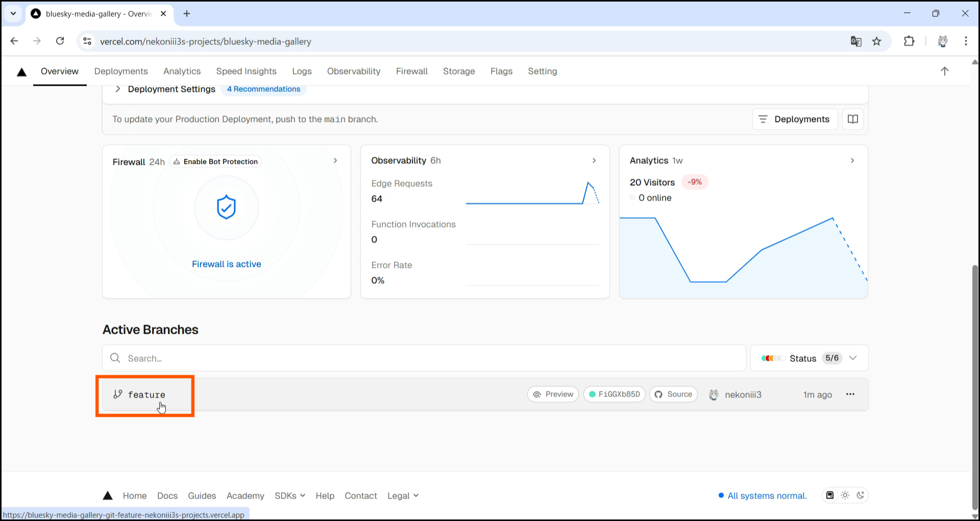Expand the Legal footer menu

403,495
